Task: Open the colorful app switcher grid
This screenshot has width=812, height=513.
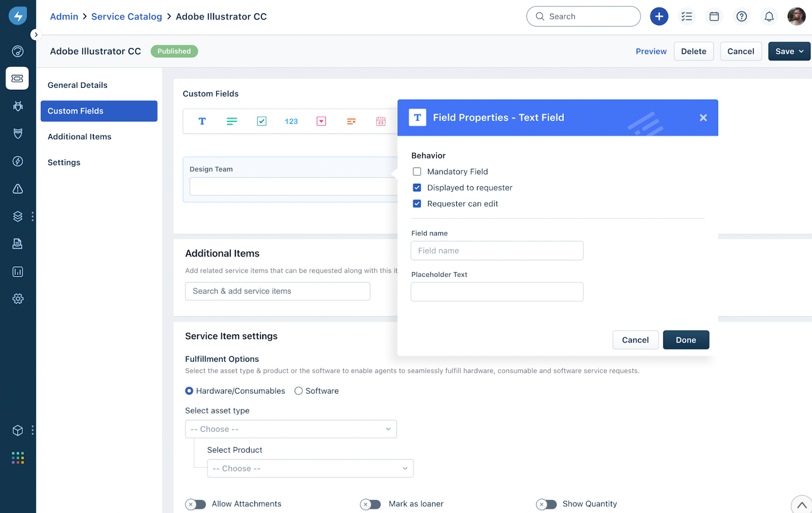Action: tap(18, 458)
